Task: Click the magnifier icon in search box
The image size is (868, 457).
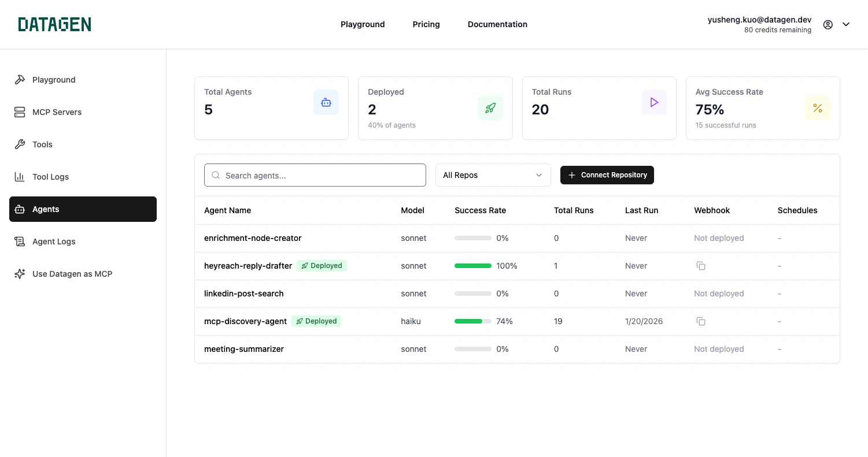Action: coord(216,175)
